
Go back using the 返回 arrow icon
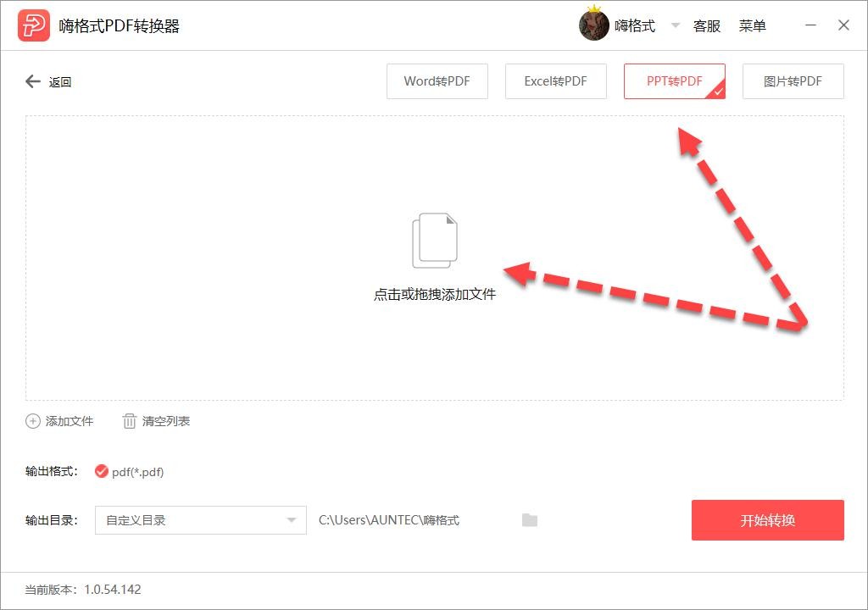tap(33, 81)
